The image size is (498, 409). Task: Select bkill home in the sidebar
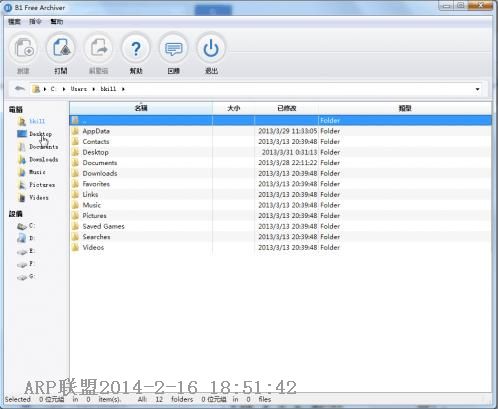click(x=37, y=121)
